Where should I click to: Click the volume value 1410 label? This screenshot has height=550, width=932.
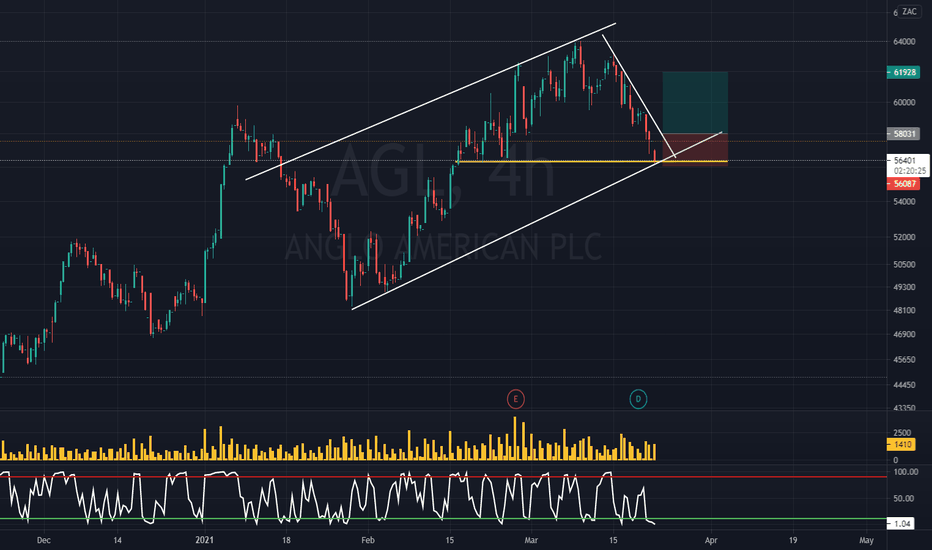click(902, 444)
